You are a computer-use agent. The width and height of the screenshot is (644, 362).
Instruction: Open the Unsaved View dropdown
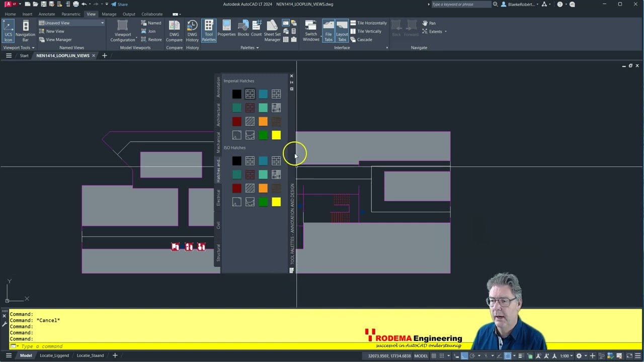coord(71,23)
